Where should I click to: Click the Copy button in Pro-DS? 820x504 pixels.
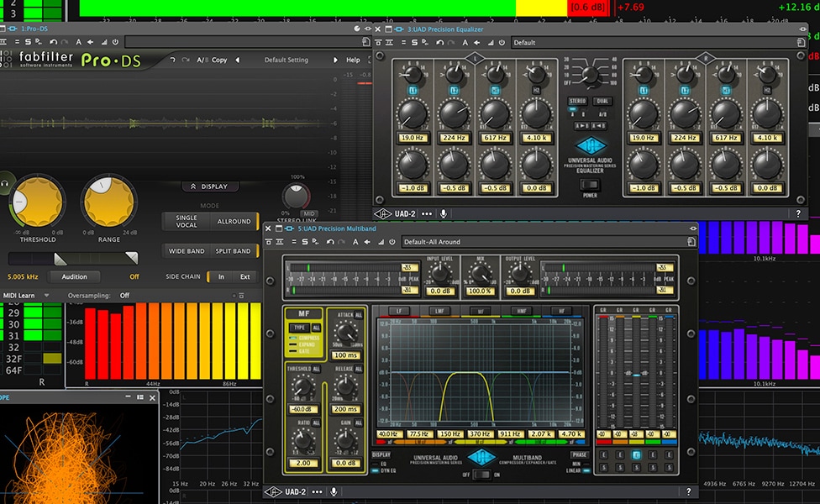pyautogui.click(x=219, y=60)
